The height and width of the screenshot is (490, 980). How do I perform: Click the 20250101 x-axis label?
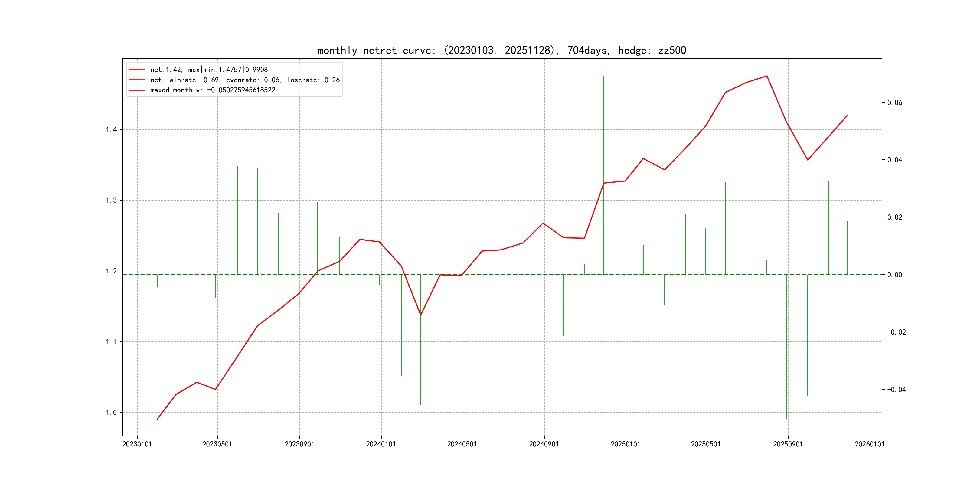626,444
